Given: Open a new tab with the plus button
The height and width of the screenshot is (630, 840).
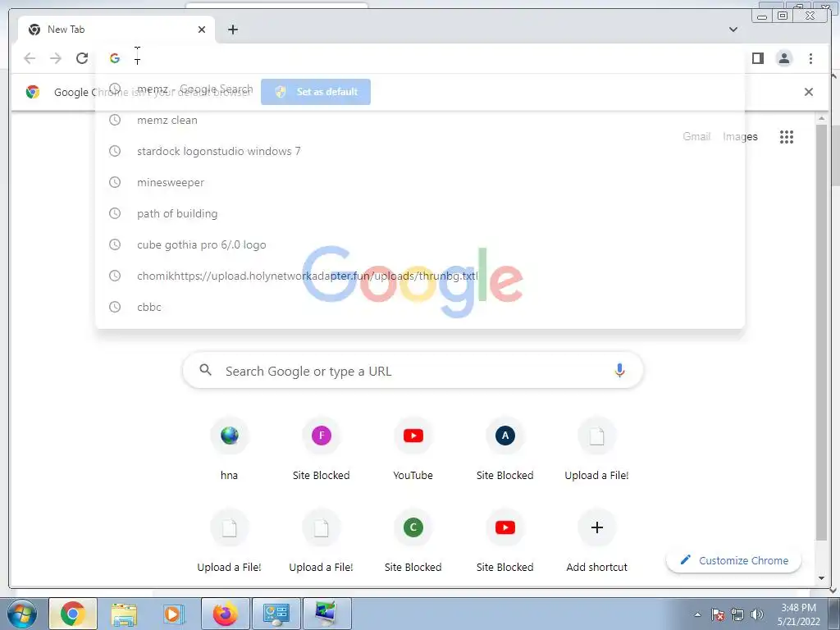Looking at the screenshot, I should coord(232,30).
